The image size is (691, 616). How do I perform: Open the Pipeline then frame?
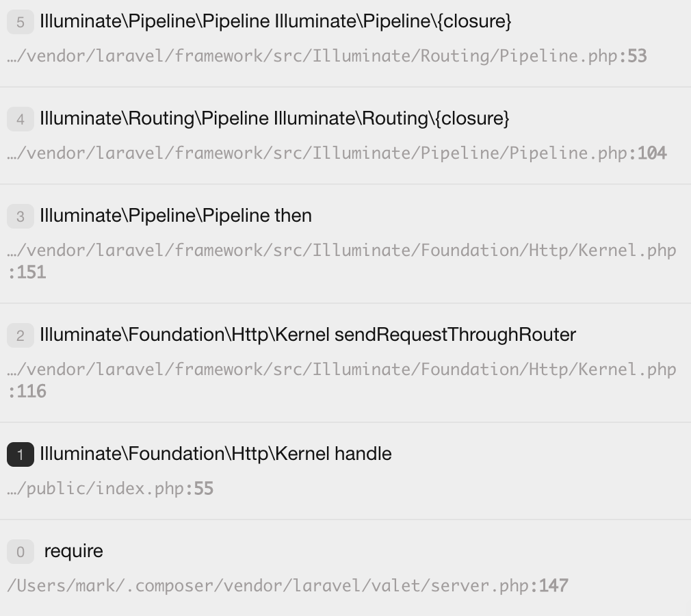[175, 216]
